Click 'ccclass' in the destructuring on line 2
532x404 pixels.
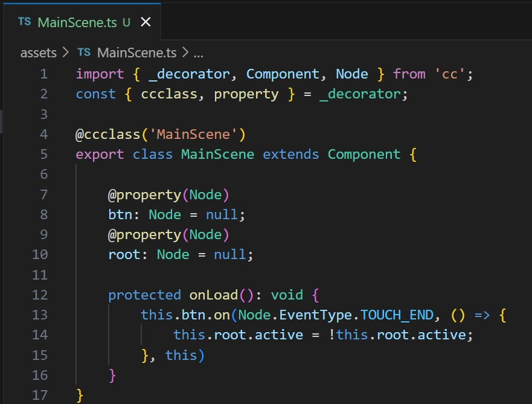[169, 94]
